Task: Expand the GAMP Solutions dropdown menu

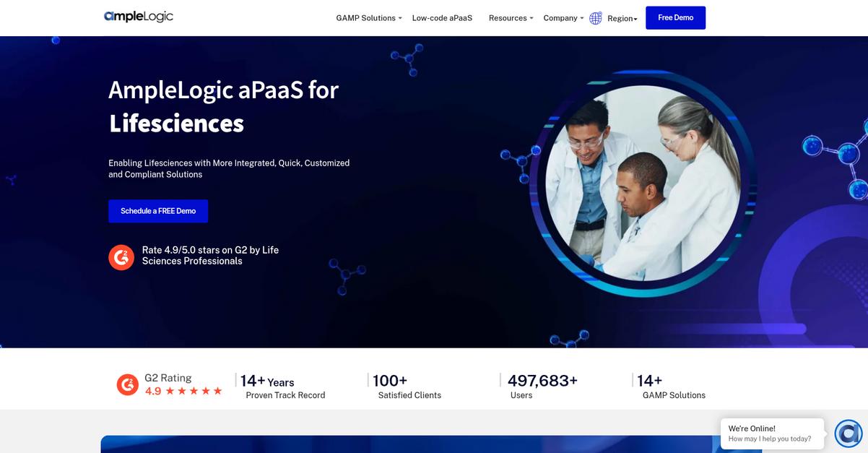Action: 369,18
